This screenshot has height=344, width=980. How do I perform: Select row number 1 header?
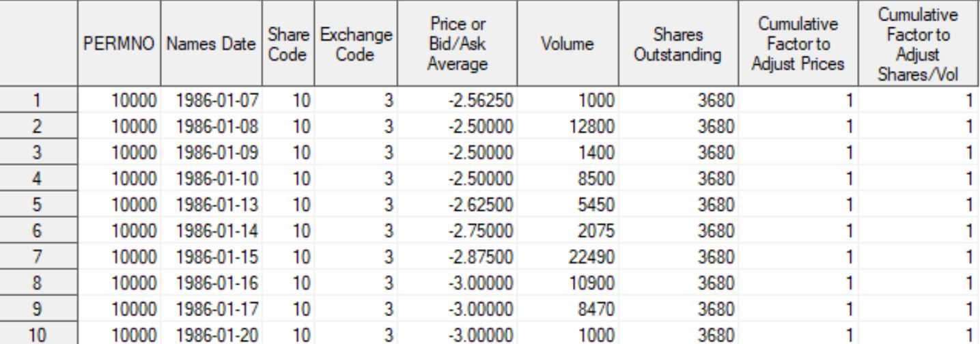39,102
